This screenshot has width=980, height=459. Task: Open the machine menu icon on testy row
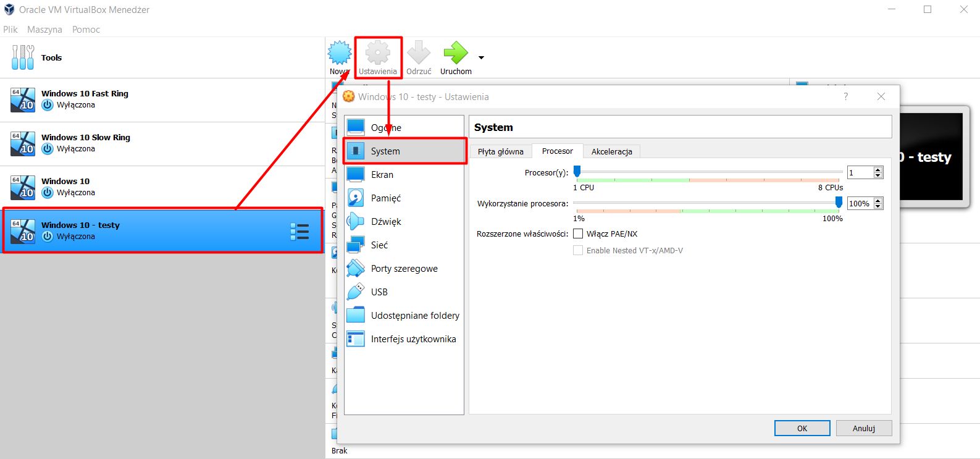pos(299,232)
